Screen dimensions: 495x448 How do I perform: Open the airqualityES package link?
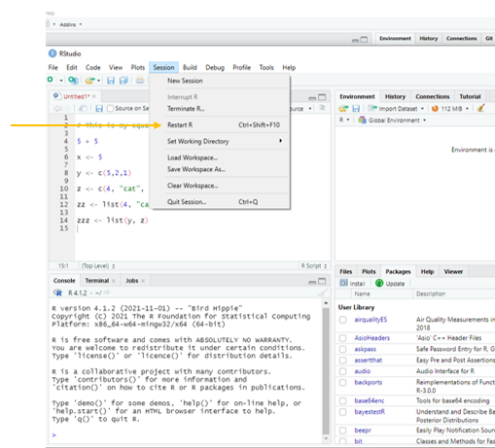(x=371, y=320)
